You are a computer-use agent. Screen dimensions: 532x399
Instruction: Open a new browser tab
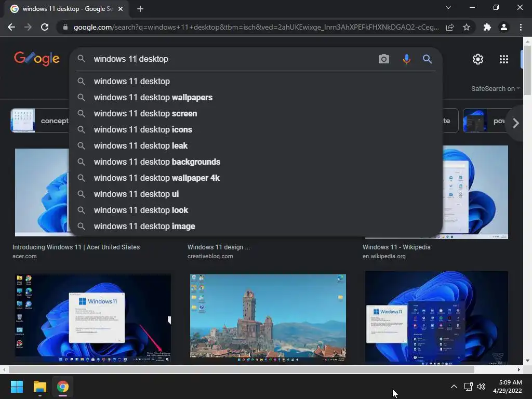pyautogui.click(x=140, y=9)
